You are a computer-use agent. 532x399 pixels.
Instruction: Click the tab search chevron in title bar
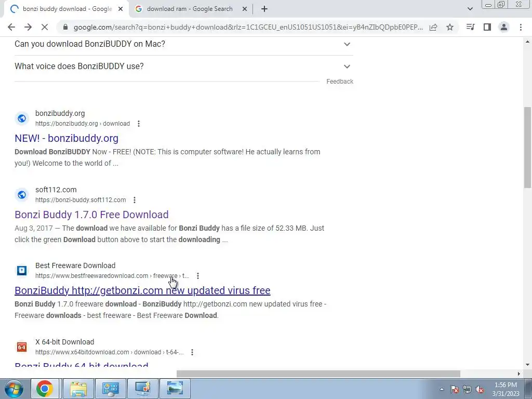470,9
